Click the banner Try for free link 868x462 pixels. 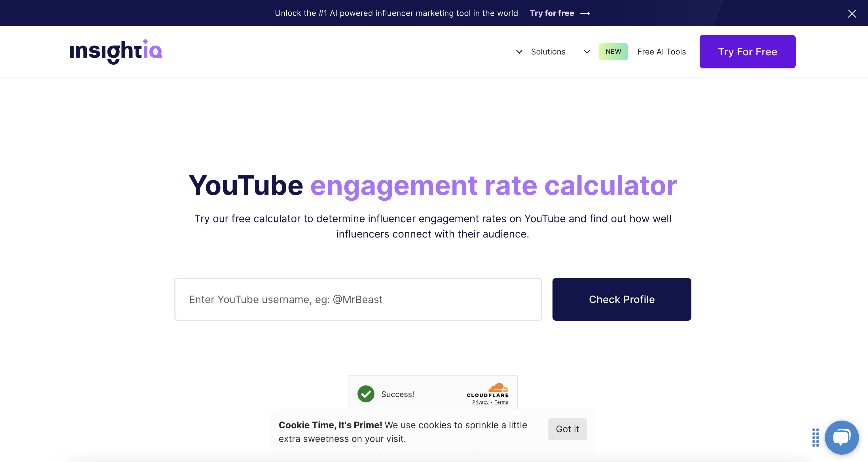click(x=552, y=13)
